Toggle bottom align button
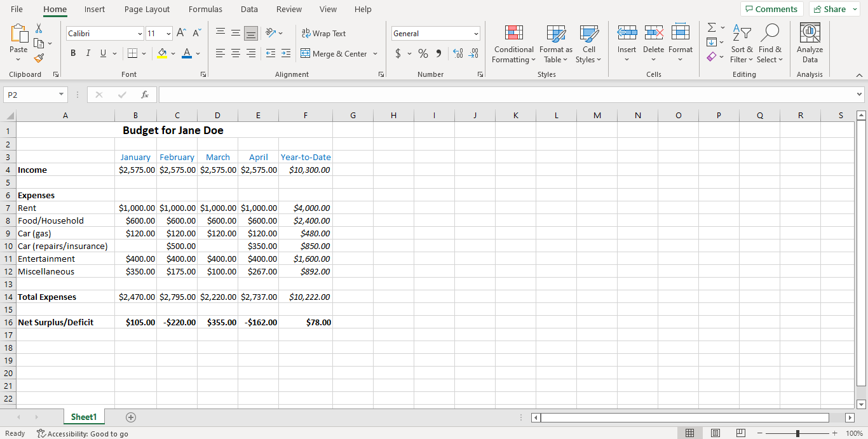 251,33
